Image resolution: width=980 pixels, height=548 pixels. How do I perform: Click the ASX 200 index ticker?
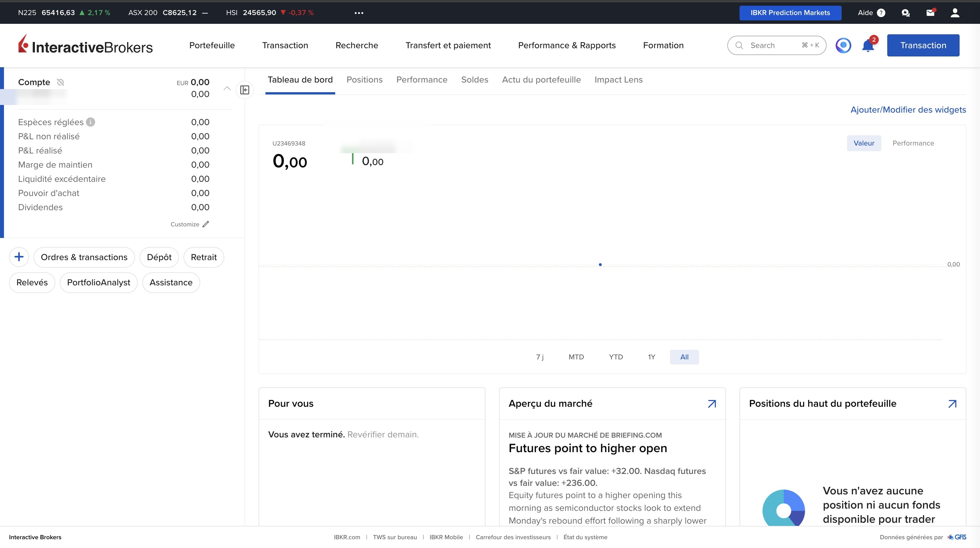168,13
